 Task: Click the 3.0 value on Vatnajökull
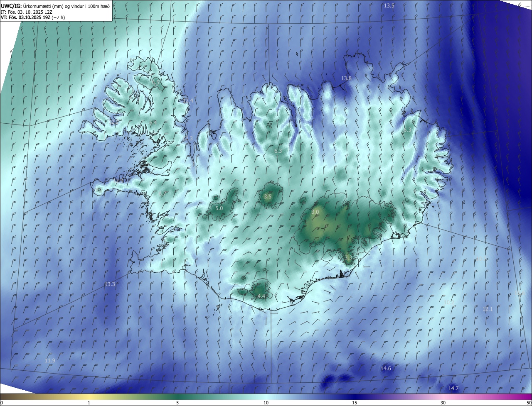click(315, 212)
